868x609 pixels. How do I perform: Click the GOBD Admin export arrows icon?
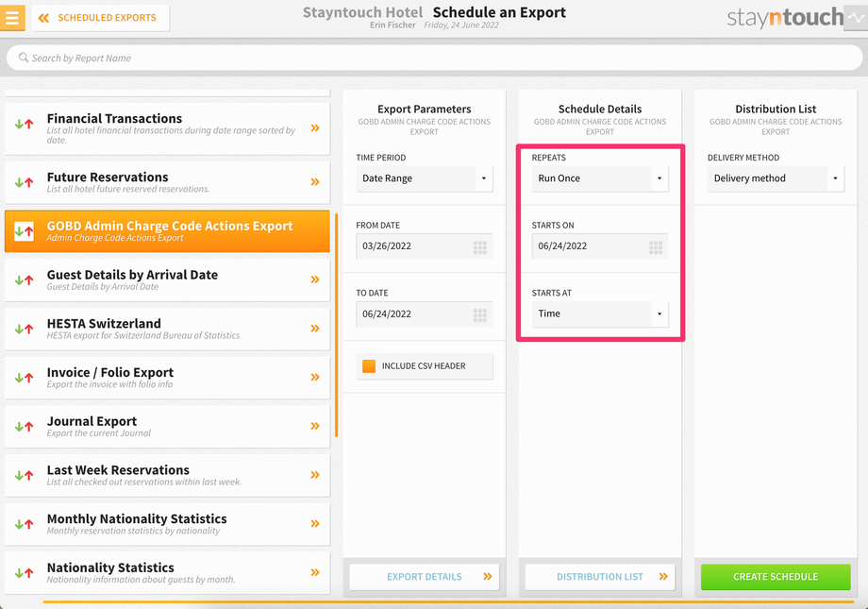(x=24, y=231)
